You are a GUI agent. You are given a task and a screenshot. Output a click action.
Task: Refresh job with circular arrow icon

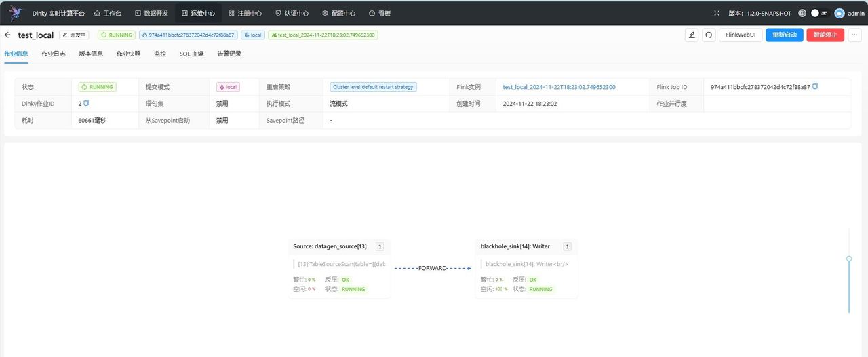pos(709,35)
